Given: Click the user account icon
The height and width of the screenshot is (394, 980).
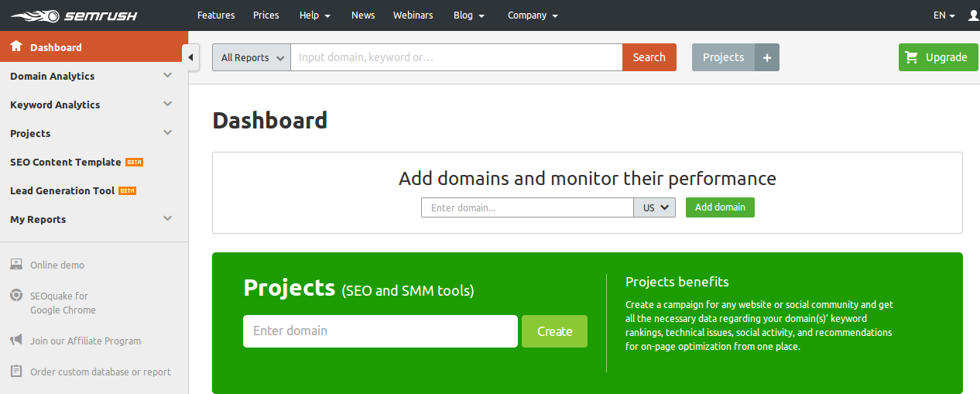Looking at the screenshot, I should 974,15.
